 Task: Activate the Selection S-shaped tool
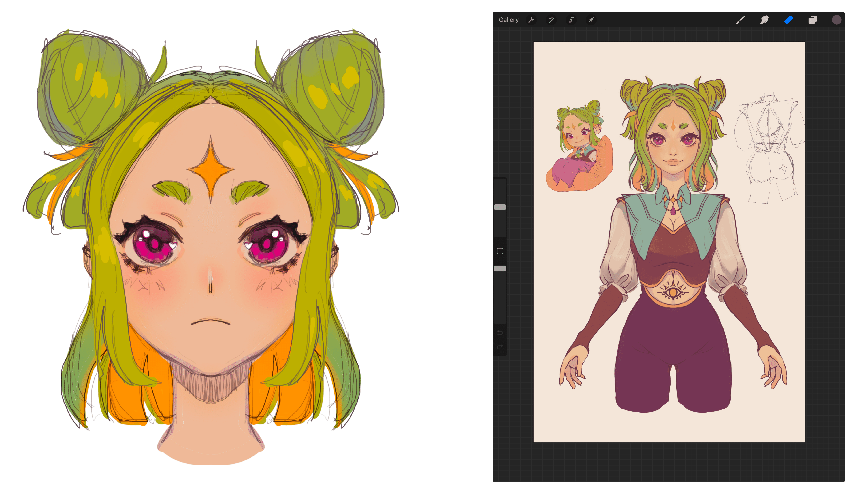[x=571, y=20]
